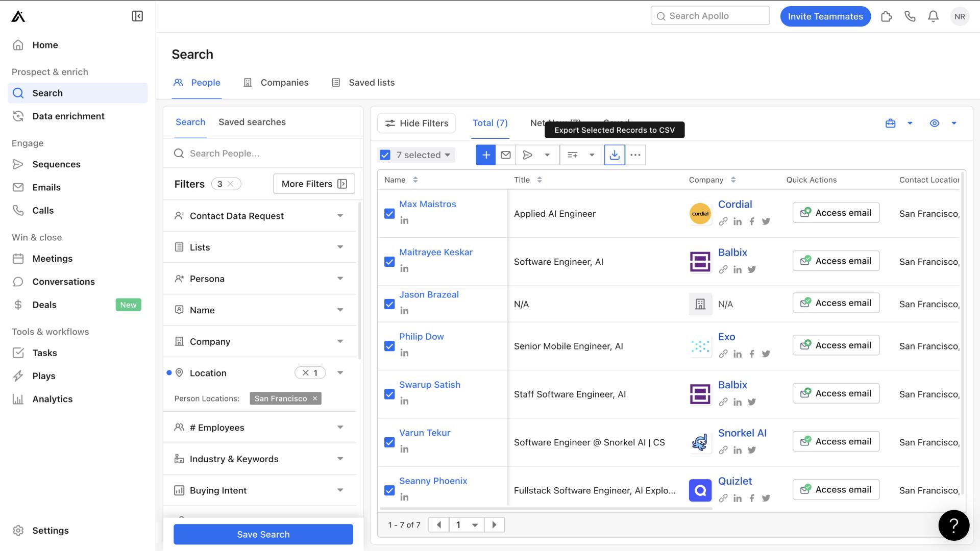Switch to the Saved lists tab
The width and height of the screenshot is (980, 551).
[x=372, y=82]
